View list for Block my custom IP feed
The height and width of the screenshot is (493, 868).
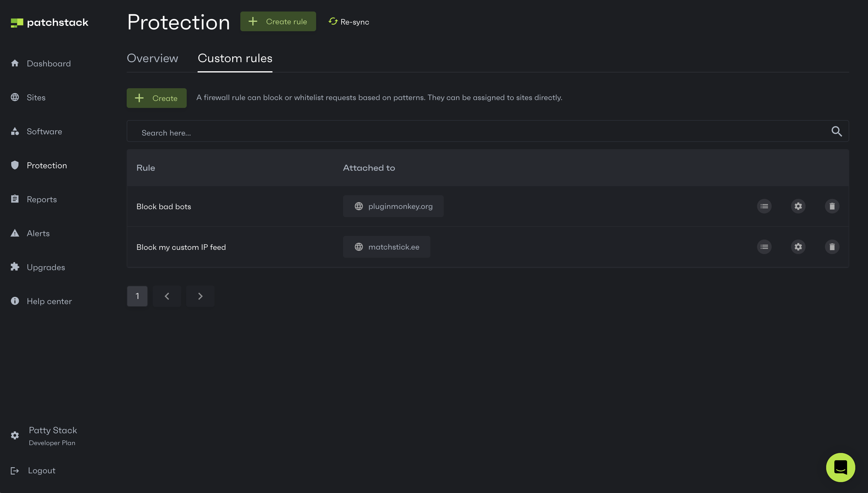tap(764, 247)
